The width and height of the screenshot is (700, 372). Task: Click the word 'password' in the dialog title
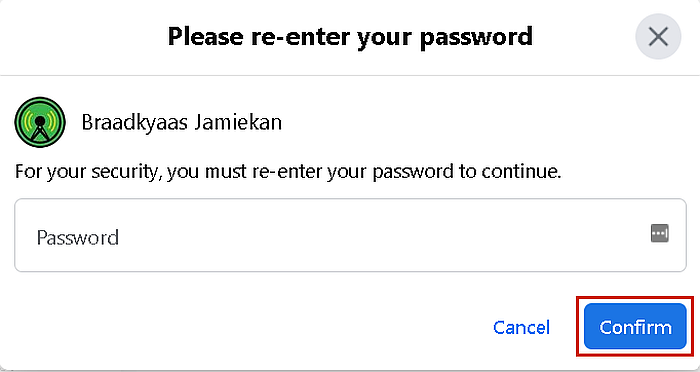(x=476, y=38)
